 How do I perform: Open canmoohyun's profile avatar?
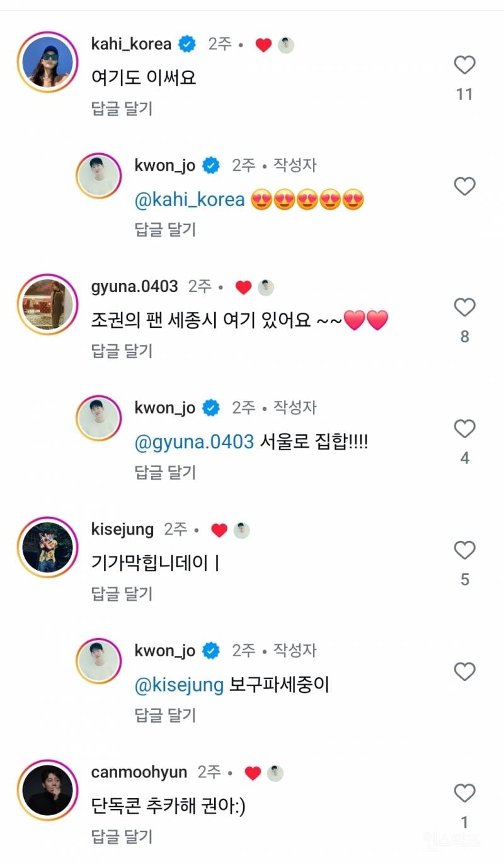[x=47, y=791]
